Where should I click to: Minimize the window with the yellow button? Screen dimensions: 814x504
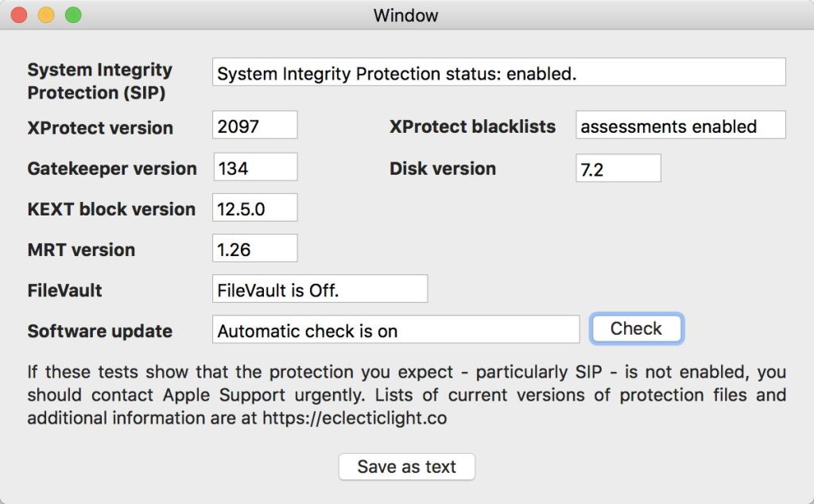coord(46,15)
